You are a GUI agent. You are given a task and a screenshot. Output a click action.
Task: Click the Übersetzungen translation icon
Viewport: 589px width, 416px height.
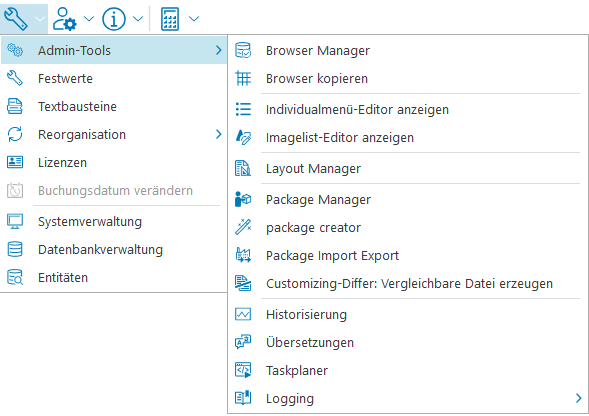coord(243,342)
